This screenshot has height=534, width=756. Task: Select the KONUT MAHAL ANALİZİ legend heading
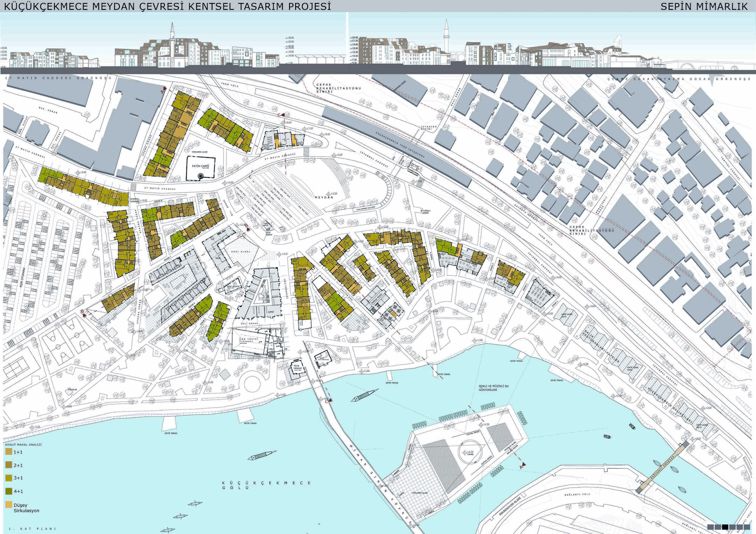[23, 444]
